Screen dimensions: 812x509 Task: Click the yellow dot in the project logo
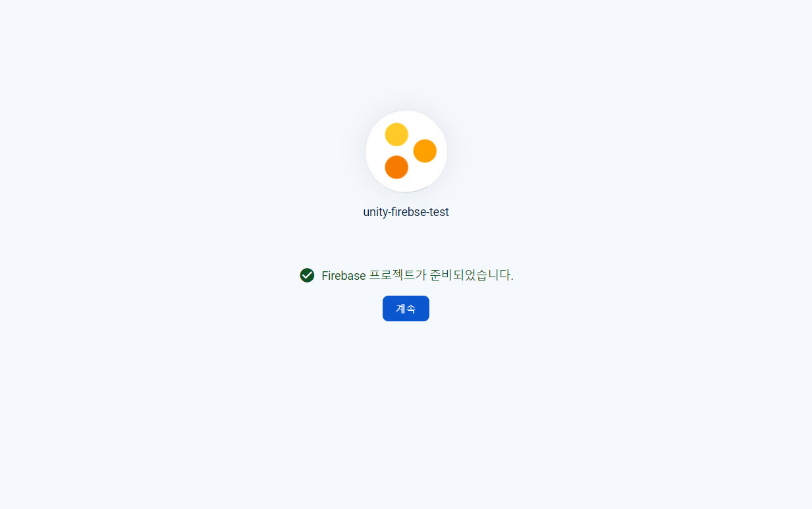[396, 134]
